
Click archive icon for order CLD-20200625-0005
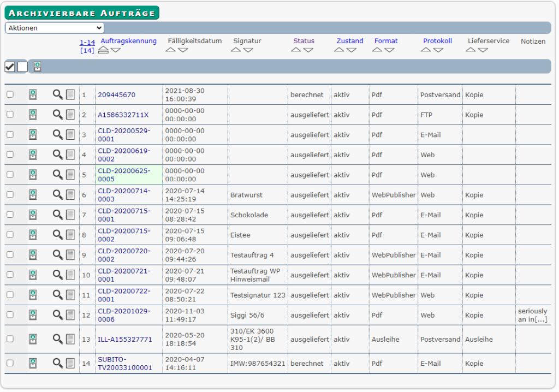[33, 174]
